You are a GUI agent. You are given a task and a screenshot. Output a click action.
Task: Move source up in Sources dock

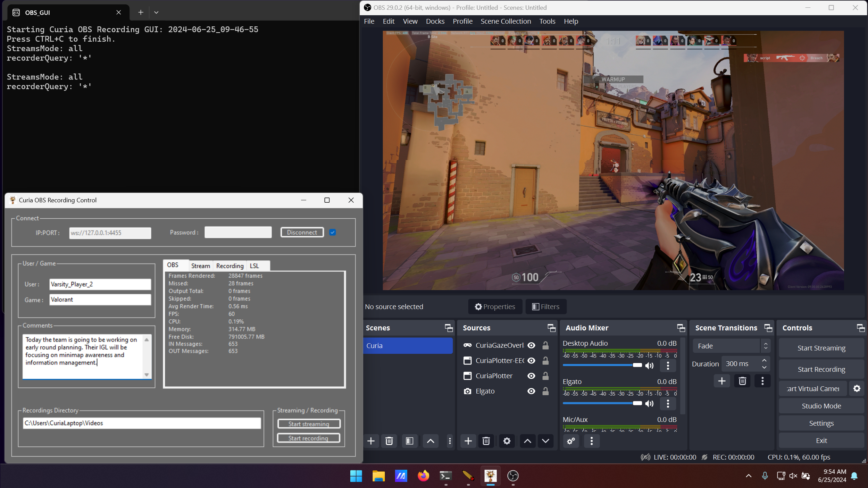(527, 441)
